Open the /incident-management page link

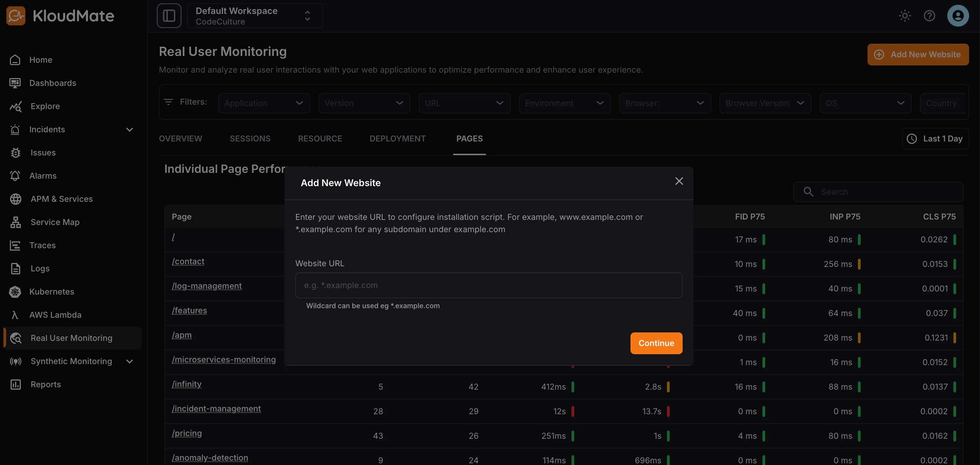coord(216,409)
